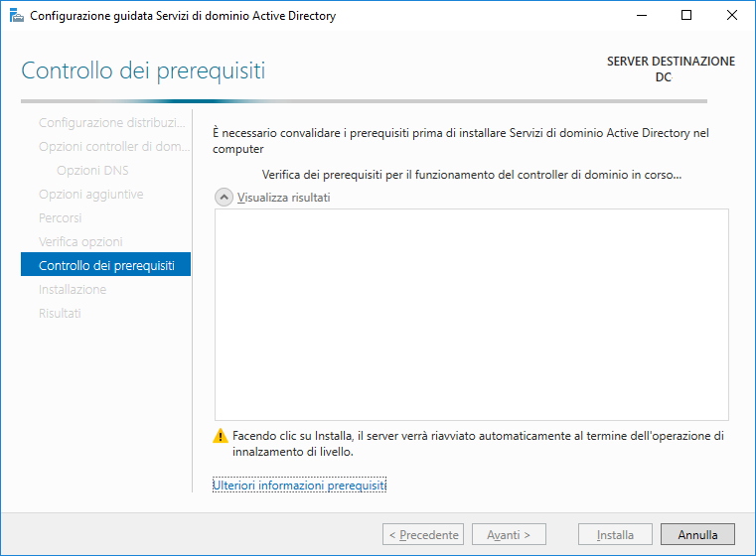
Task: Click the Active Directory wizard title bar icon
Action: [x=17, y=16]
